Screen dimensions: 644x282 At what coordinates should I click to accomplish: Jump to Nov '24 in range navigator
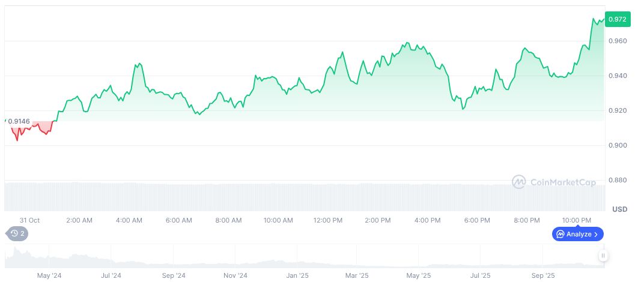coord(235,275)
